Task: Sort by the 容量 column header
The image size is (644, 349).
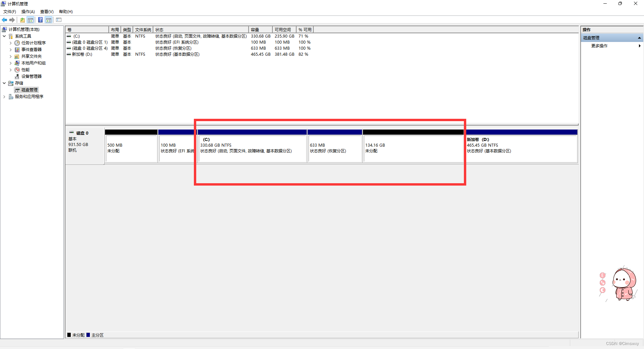Action: point(261,30)
